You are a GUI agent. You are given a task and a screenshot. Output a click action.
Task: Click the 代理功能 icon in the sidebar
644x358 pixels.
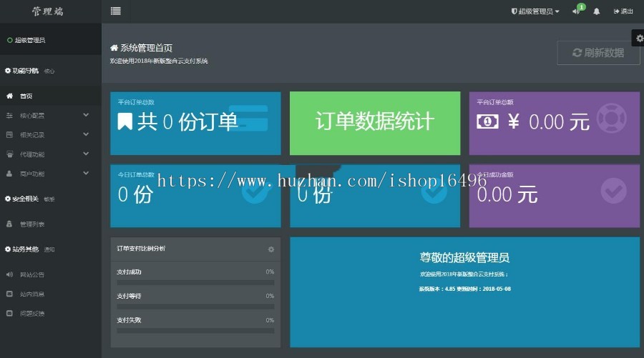point(9,154)
